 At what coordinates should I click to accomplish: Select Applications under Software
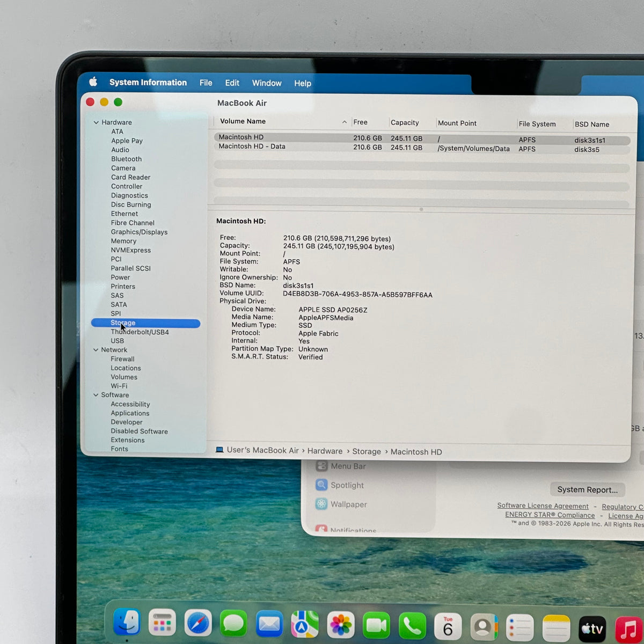point(130,413)
